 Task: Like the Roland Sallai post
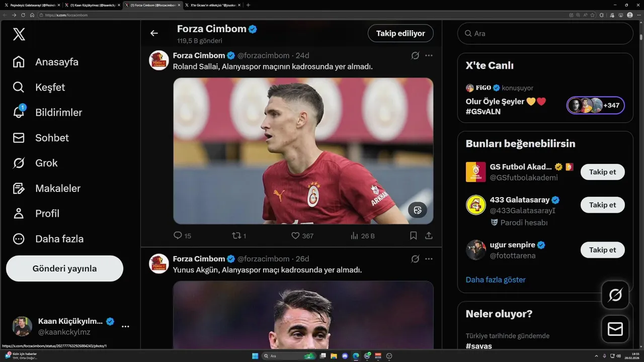[302, 236]
